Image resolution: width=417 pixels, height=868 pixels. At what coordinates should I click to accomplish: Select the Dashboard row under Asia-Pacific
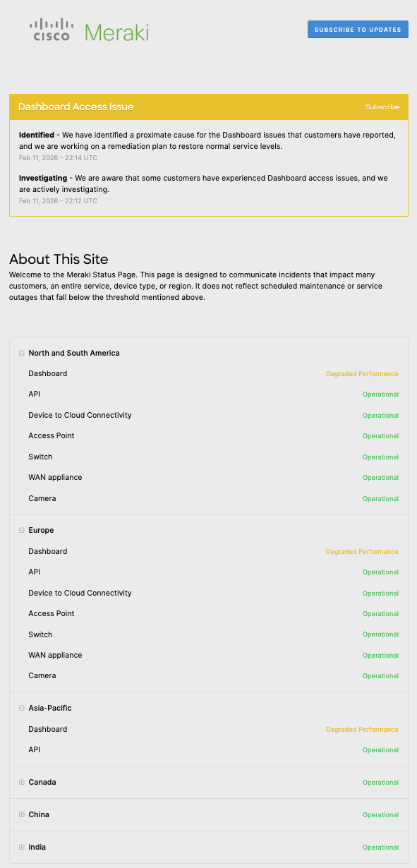click(x=47, y=729)
